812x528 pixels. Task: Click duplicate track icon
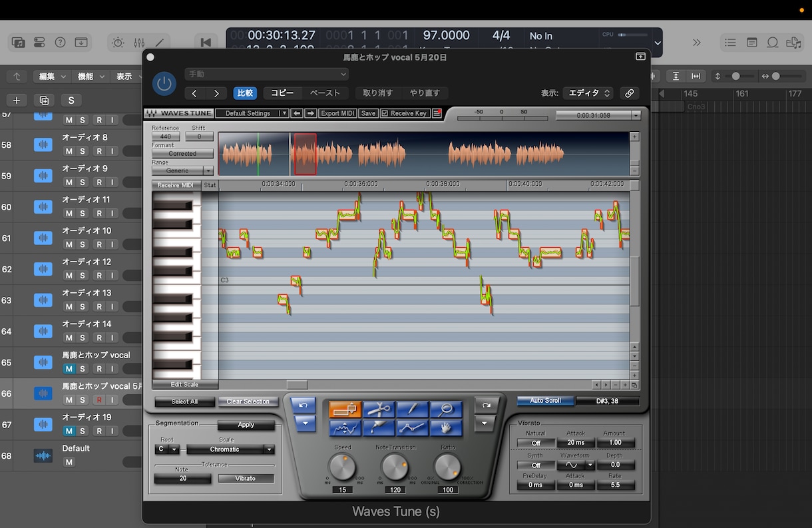[x=44, y=101]
